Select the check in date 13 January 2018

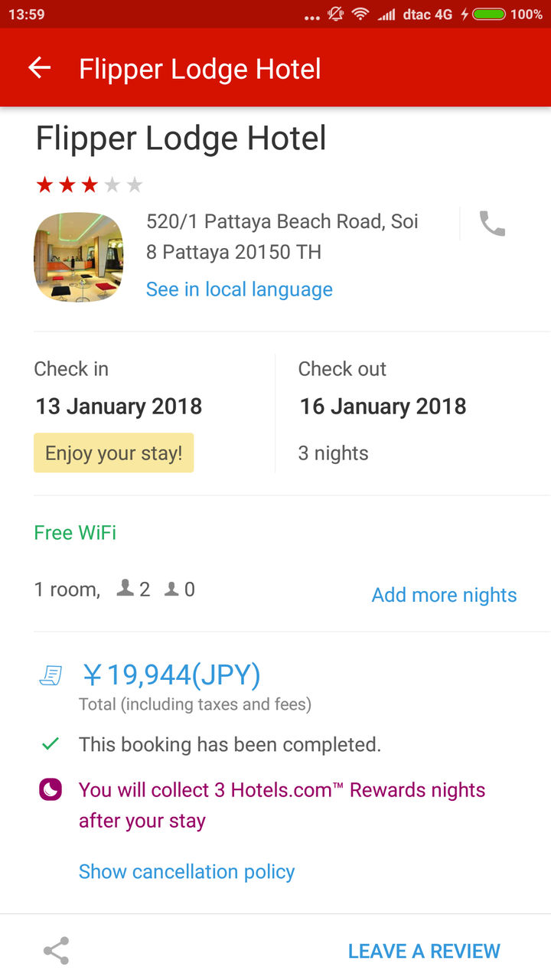pyautogui.click(x=119, y=407)
